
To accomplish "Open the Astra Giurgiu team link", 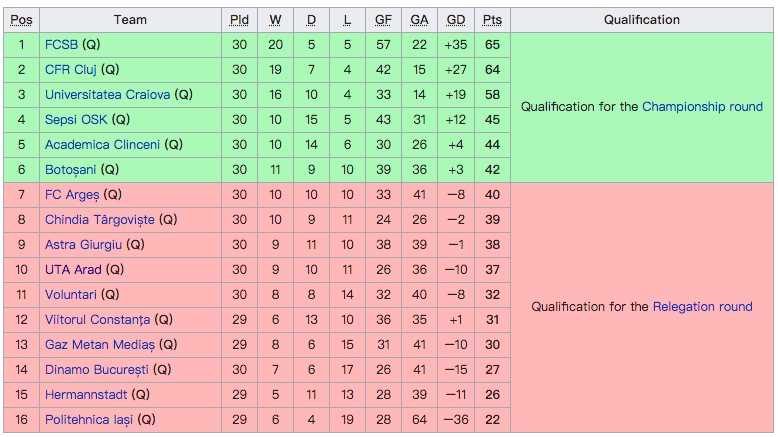I will pyautogui.click(x=82, y=245).
